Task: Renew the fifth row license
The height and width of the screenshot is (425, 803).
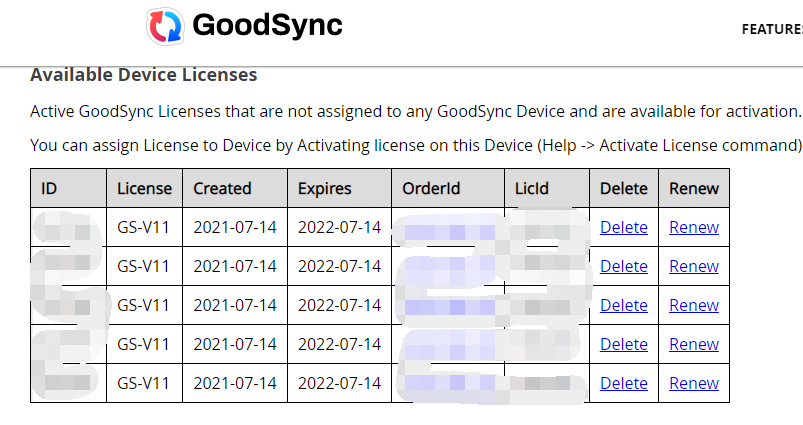Action: (694, 383)
